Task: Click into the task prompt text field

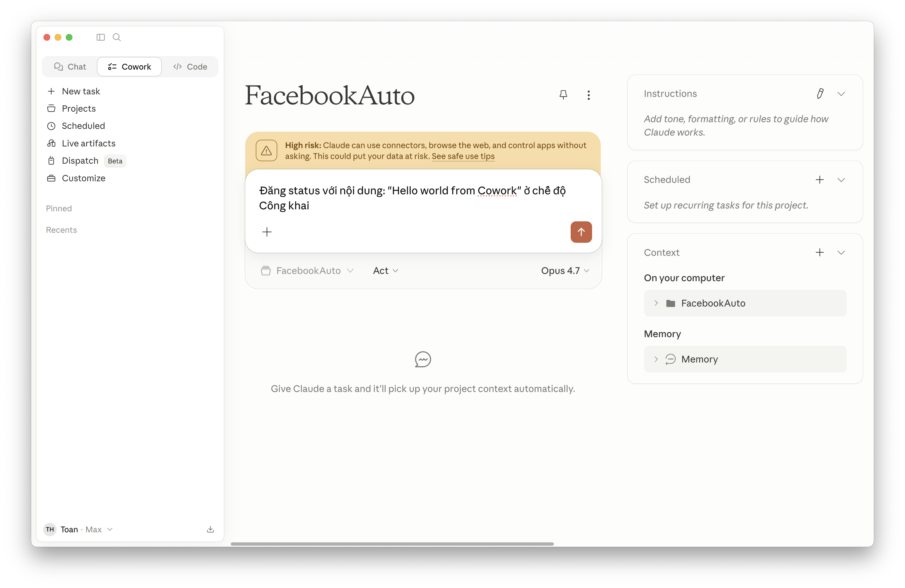Action: [423, 198]
